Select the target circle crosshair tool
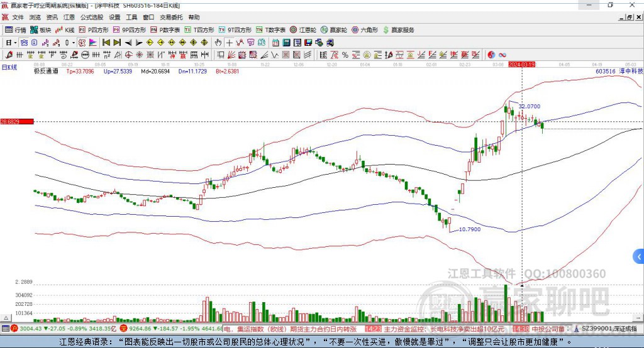 (128, 55)
